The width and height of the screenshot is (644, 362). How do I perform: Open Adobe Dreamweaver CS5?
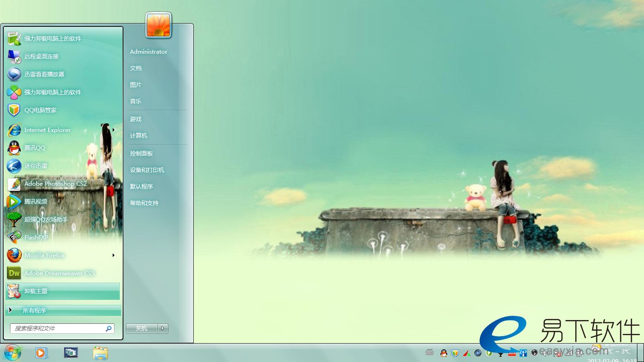coord(59,273)
